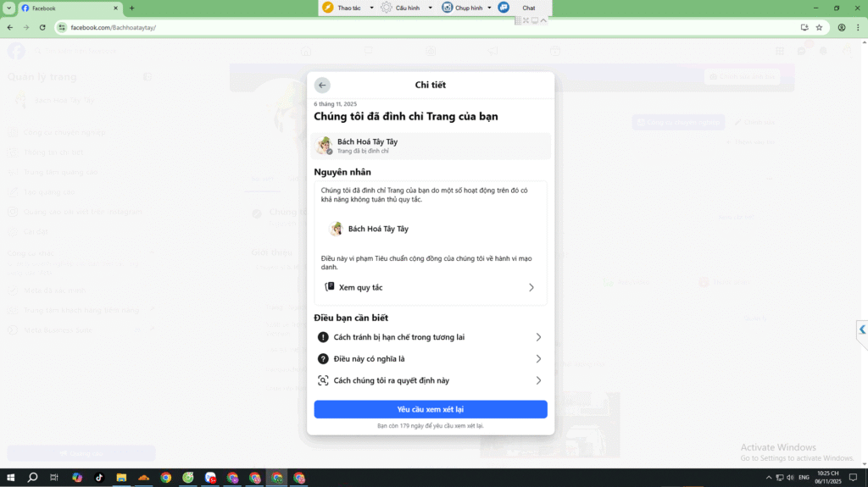868x487 pixels.
Task: Click the TikTok icon on the taskbar
Action: [x=99, y=478]
